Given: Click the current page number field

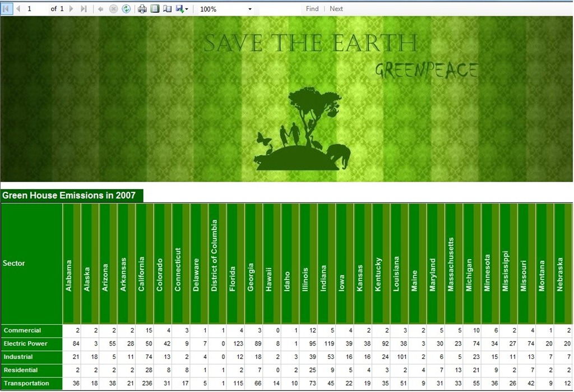Looking at the screenshot, I should [x=36, y=8].
